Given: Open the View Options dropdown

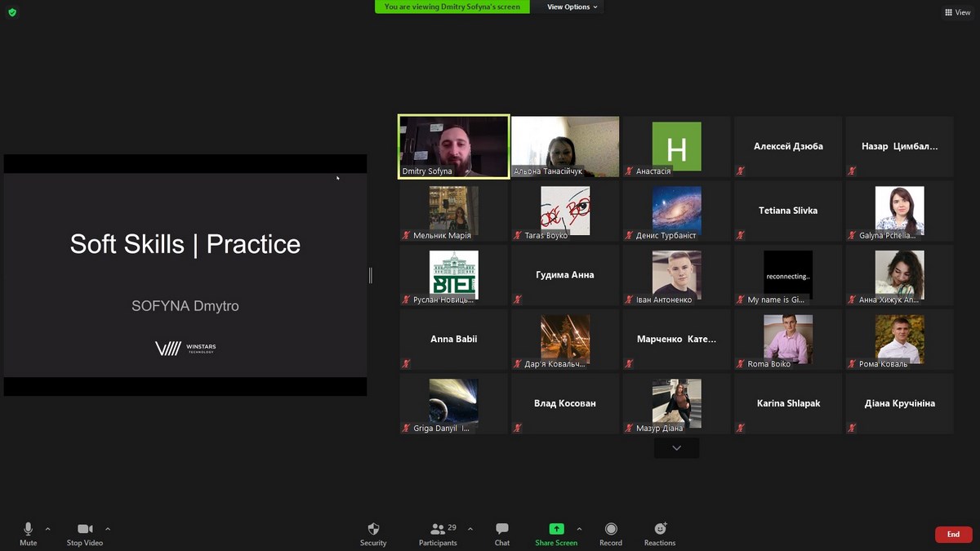Looking at the screenshot, I should 572,7.
